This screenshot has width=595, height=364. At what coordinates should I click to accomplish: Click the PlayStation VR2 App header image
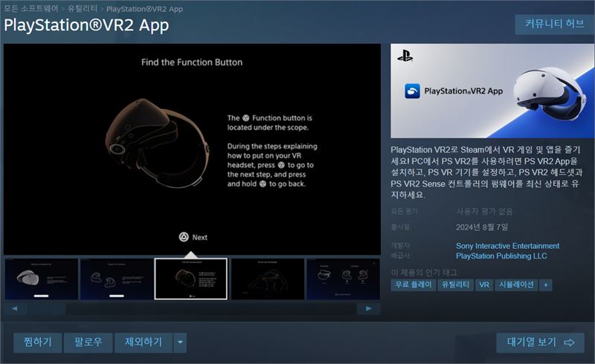point(492,91)
